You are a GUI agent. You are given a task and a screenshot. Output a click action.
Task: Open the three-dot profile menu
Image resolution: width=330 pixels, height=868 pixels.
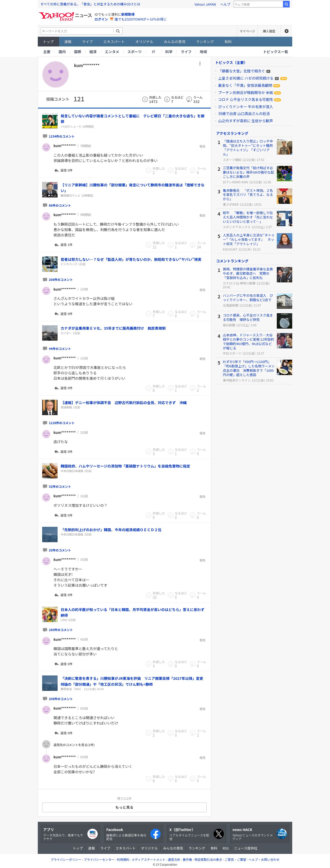coord(200,64)
